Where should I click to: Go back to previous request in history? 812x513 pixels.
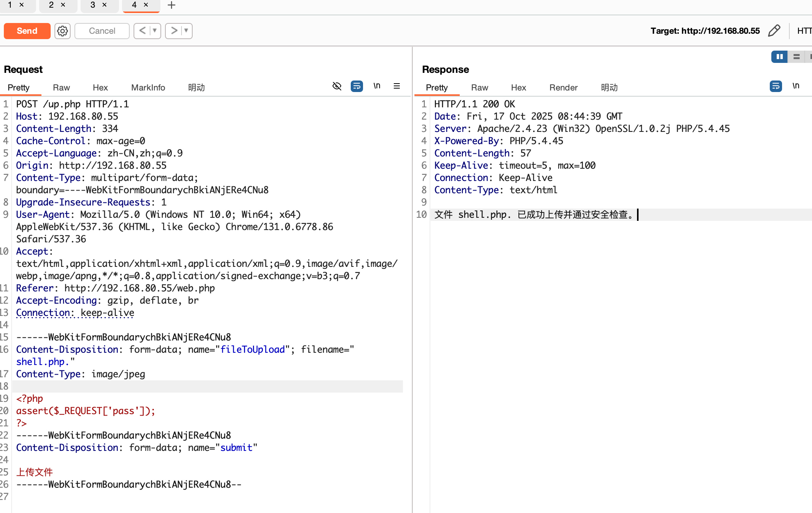pyautogui.click(x=142, y=31)
